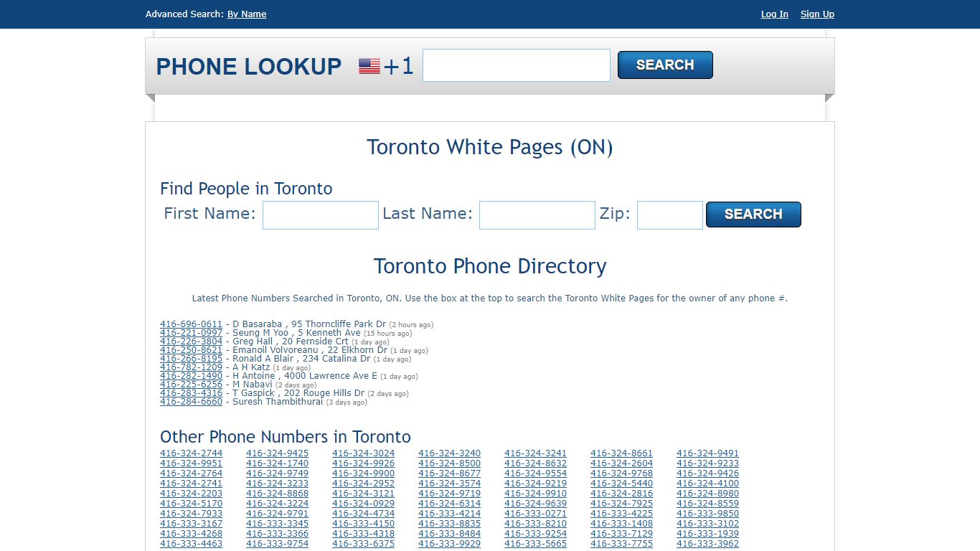The width and height of the screenshot is (980, 551).
Task: Open number 416-324-9491
Action: point(708,453)
